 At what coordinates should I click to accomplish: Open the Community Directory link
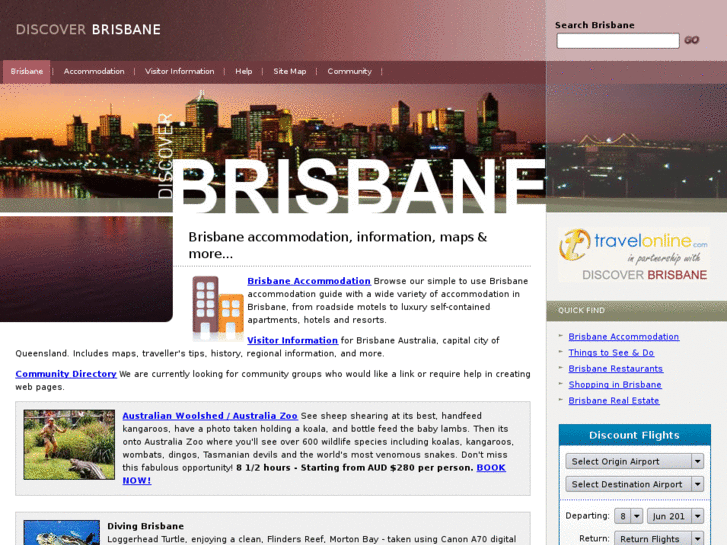(66, 374)
